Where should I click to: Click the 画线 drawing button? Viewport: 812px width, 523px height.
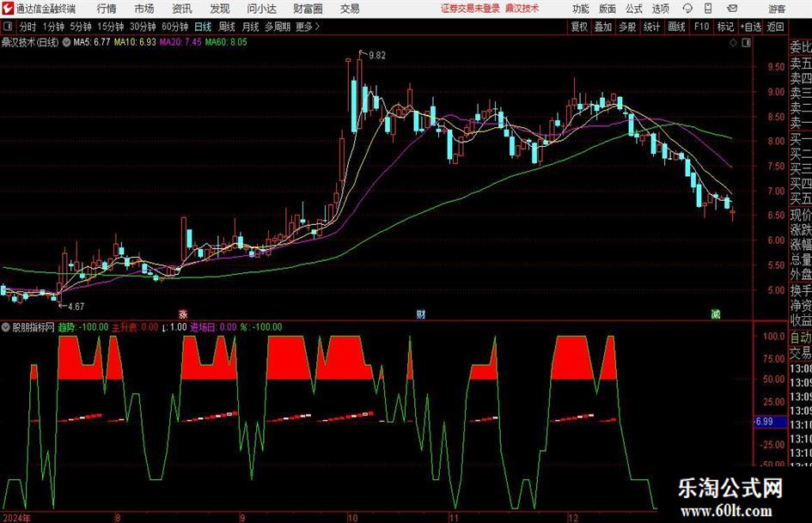click(x=676, y=27)
